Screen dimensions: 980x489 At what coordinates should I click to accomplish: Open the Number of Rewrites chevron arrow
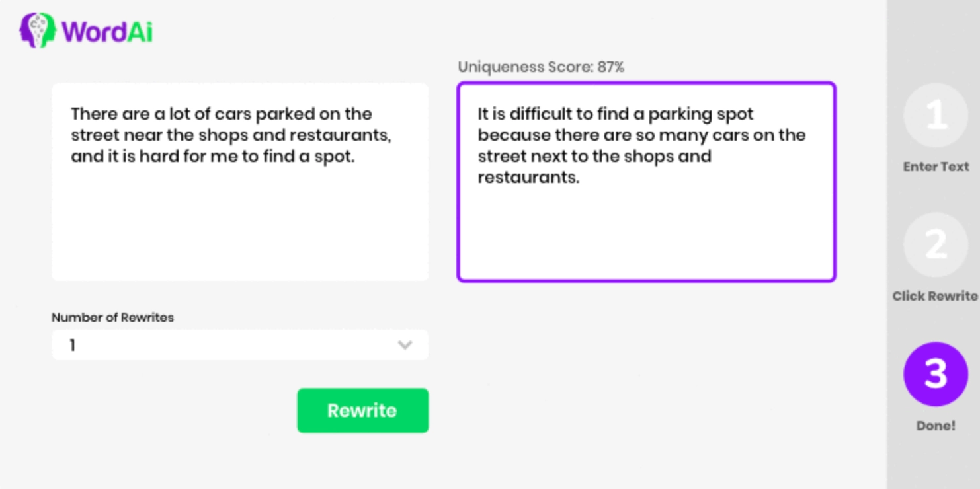[x=404, y=344]
